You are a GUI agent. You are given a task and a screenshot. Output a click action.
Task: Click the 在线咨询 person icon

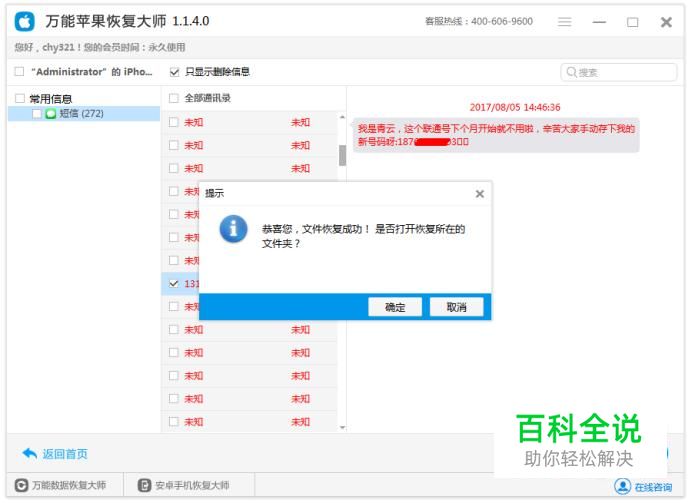coord(622,486)
